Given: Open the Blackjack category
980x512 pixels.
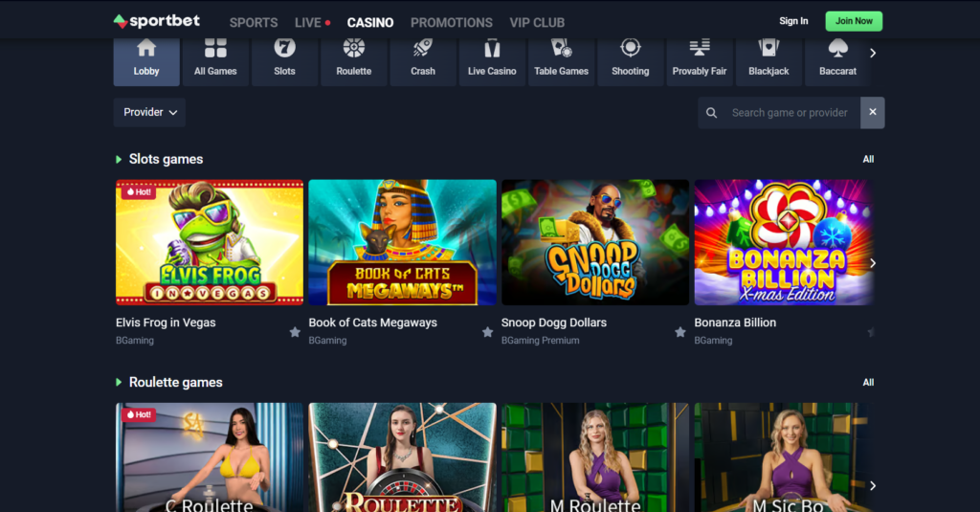Looking at the screenshot, I should point(768,61).
